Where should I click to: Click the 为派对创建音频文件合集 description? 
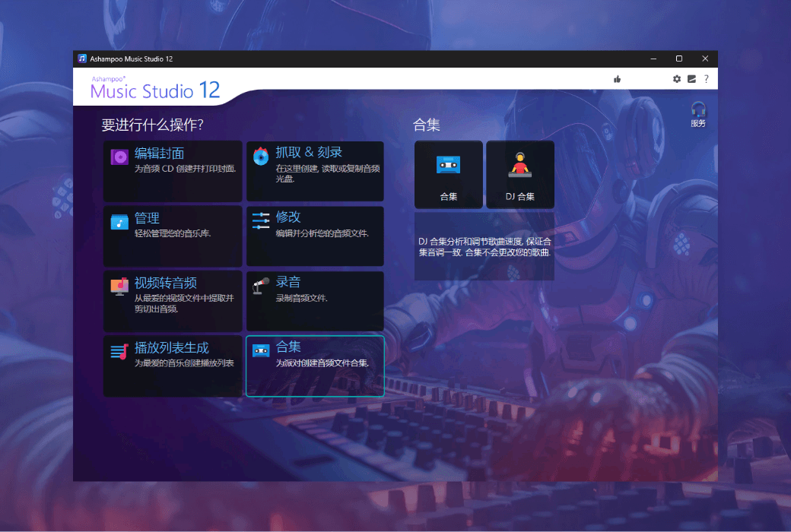point(322,363)
